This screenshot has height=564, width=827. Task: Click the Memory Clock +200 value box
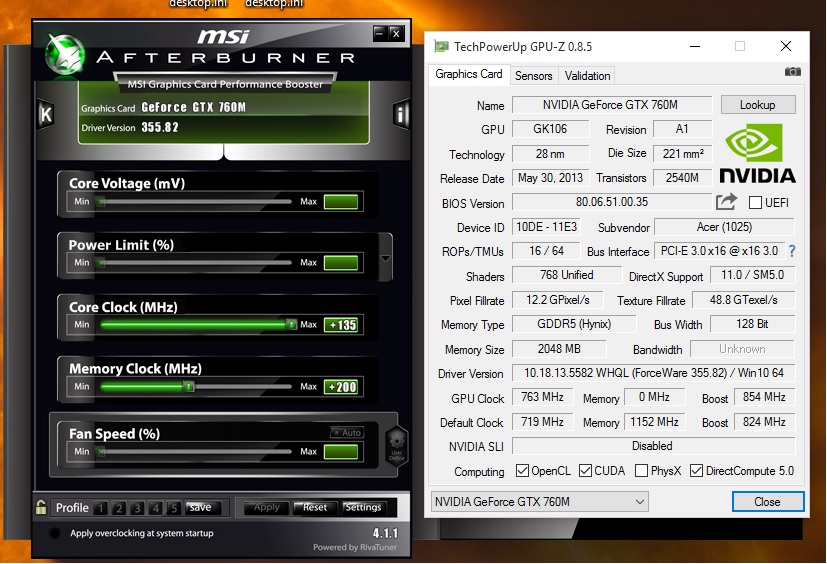341,387
